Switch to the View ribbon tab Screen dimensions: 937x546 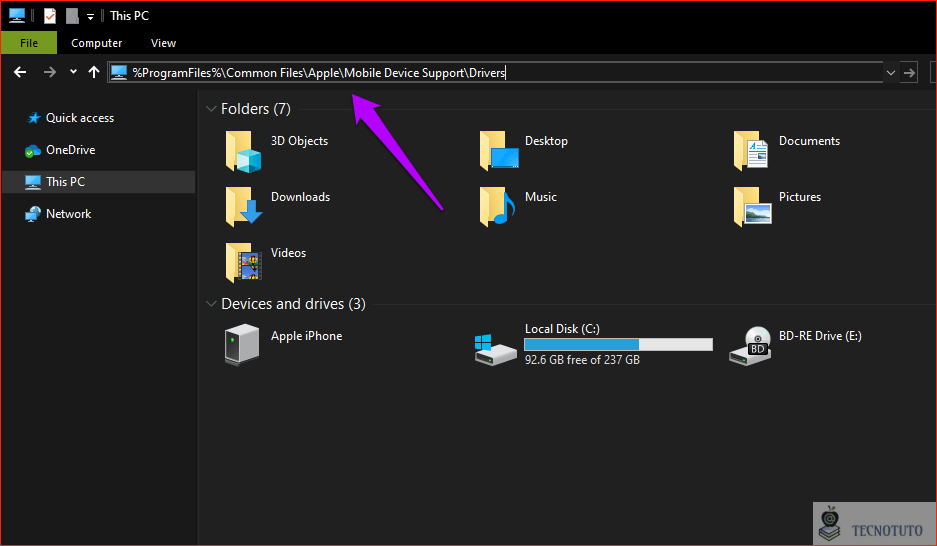click(x=163, y=43)
